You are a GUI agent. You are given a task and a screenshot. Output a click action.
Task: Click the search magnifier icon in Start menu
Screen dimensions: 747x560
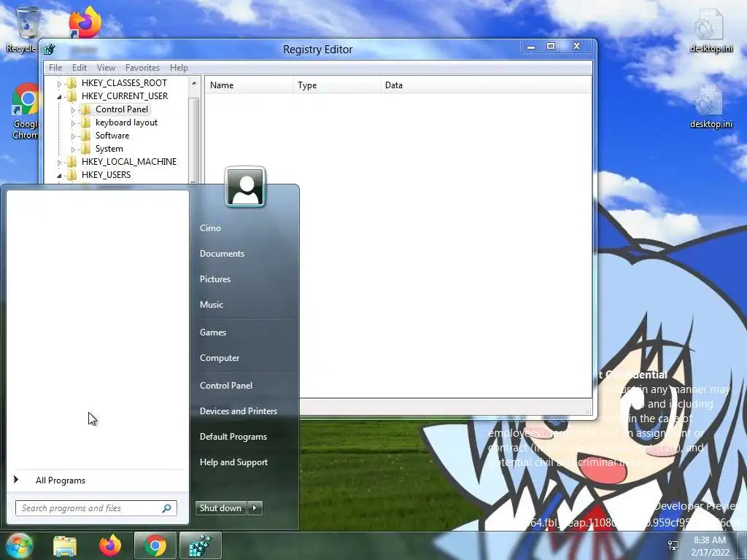coord(167,508)
